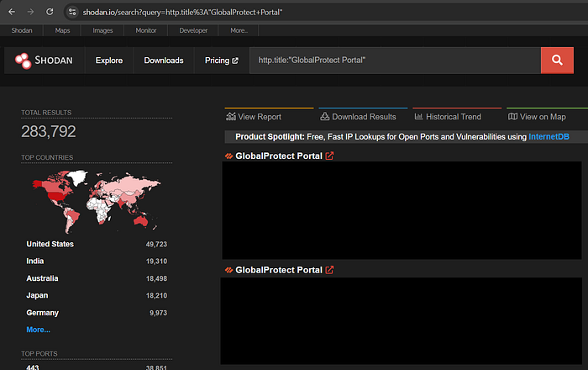Reload the page with refresh icon

pos(50,12)
